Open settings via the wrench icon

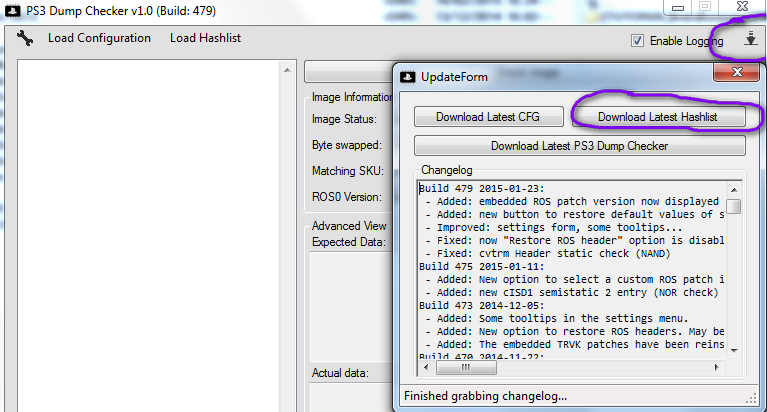24,38
